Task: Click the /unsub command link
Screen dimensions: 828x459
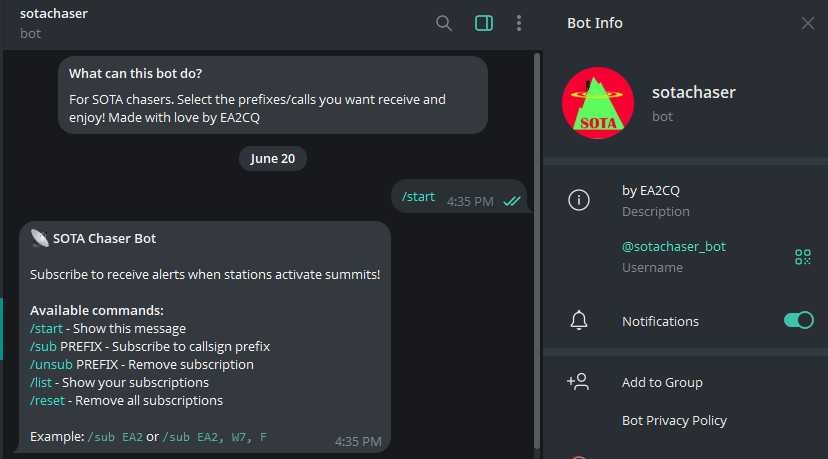Action: coord(51,364)
